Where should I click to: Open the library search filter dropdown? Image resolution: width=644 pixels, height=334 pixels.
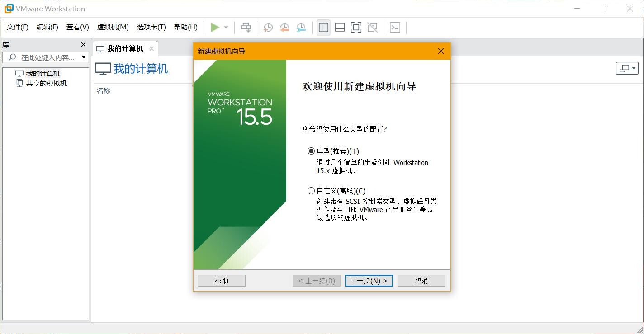coord(84,57)
